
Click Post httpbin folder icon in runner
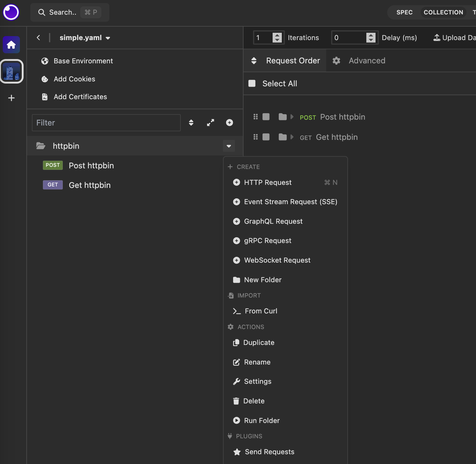point(282,117)
